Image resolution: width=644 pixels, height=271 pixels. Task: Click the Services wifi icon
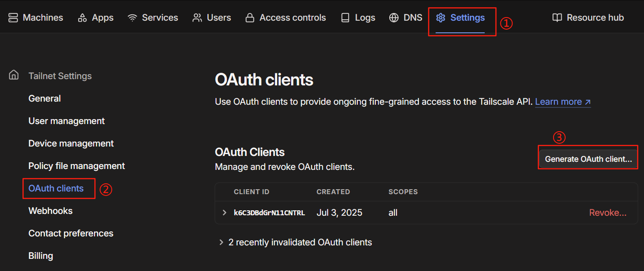pyautogui.click(x=132, y=18)
